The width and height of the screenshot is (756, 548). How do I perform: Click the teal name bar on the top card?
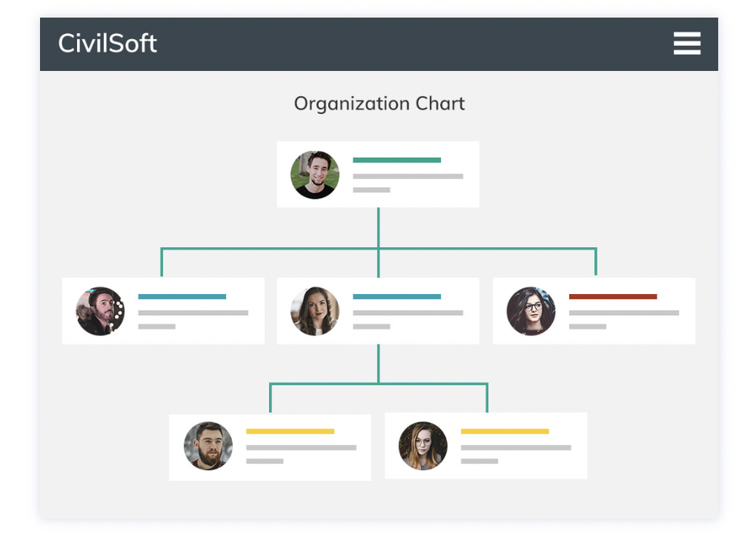coord(396,159)
